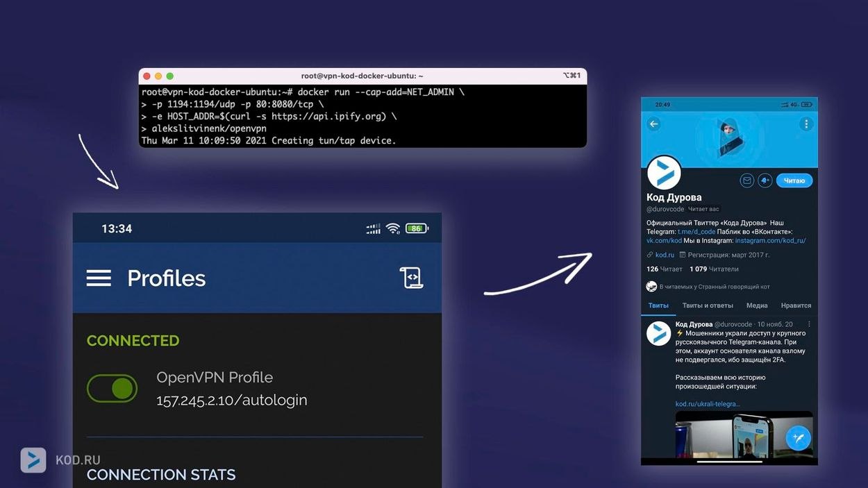Tap the tweet author avatar in feed
The width and height of the screenshot is (868, 488).
point(658,333)
